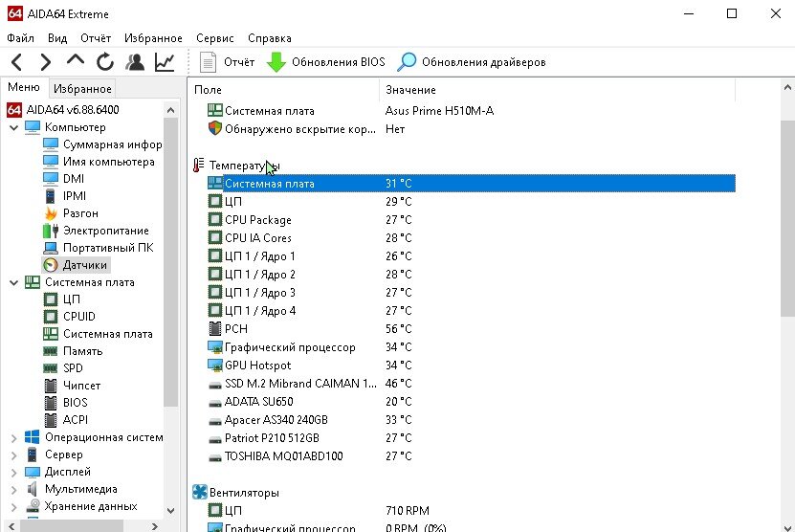The width and height of the screenshot is (795, 532).
Task: Open the user management toolbar icon
Action: 135,62
